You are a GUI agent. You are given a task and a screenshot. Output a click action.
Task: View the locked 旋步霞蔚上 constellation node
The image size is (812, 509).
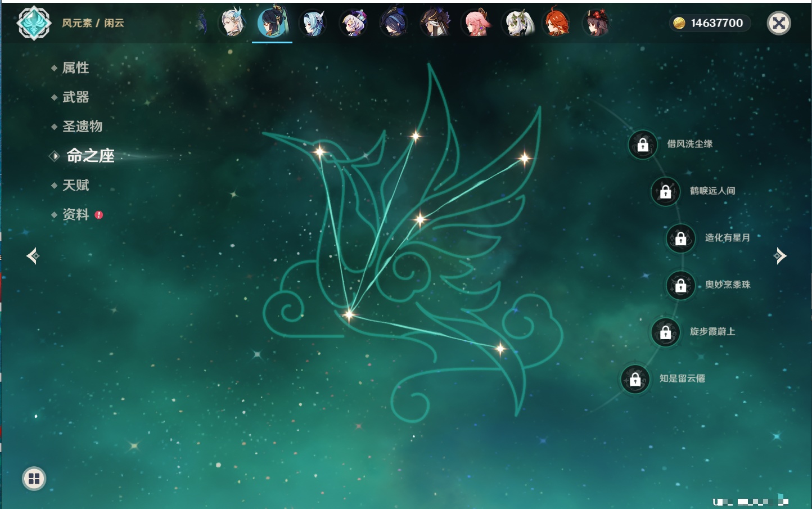666,332
